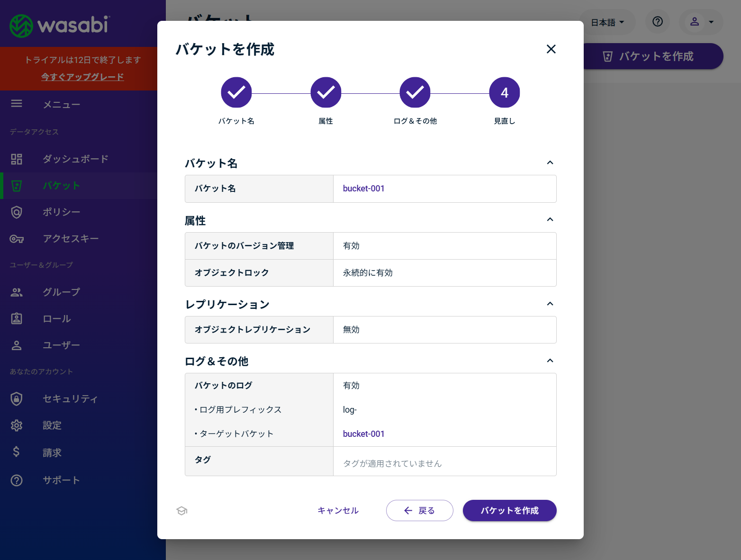Close the create bucket dialog

[x=551, y=49]
